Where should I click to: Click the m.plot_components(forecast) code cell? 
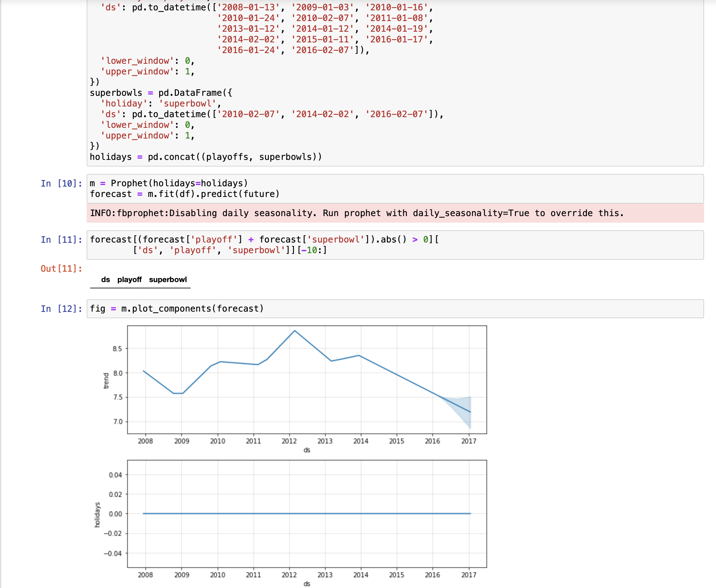tap(176, 308)
